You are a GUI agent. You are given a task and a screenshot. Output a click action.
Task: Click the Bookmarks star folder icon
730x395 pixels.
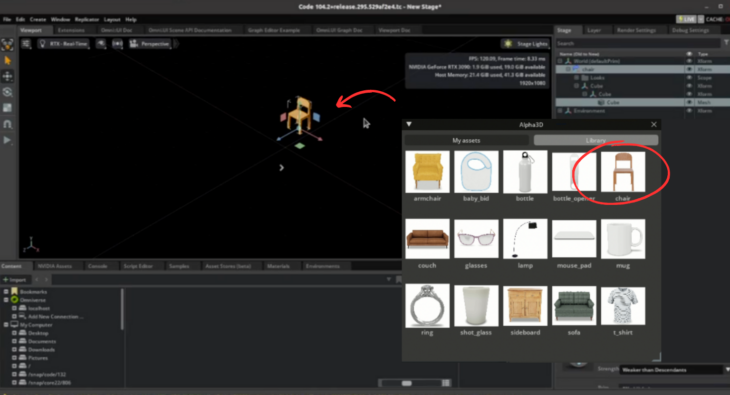(14, 292)
